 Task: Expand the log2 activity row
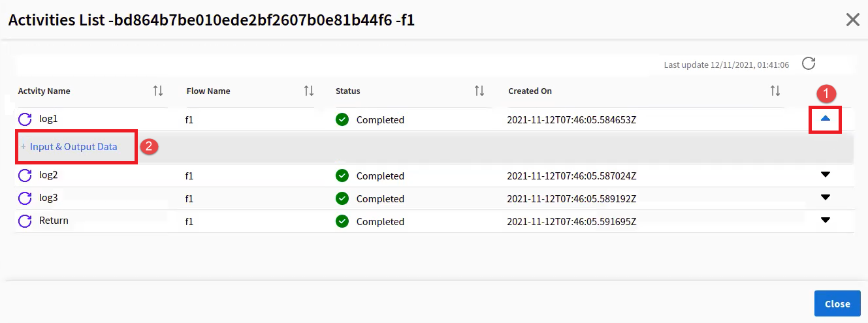[825, 174]
